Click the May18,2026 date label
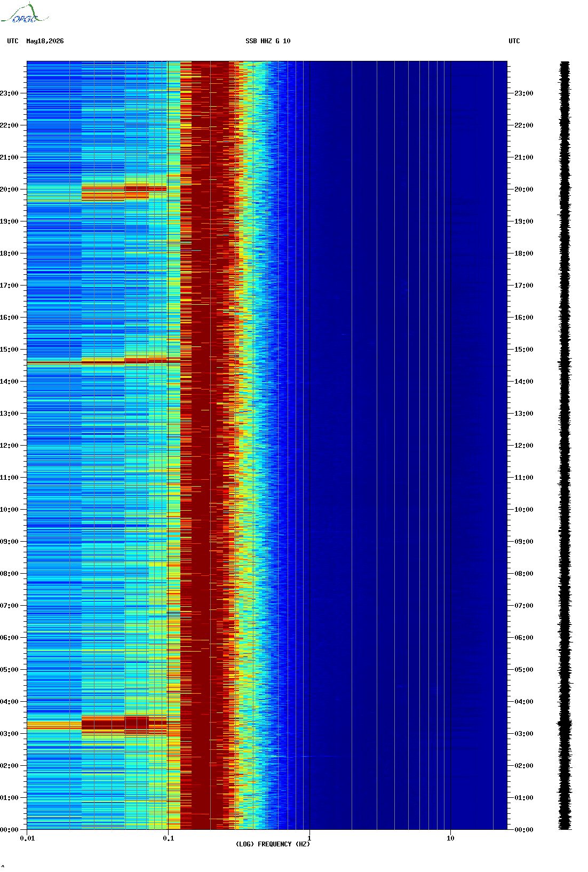Viewport: 588px width, 872px height. [45, 41]
